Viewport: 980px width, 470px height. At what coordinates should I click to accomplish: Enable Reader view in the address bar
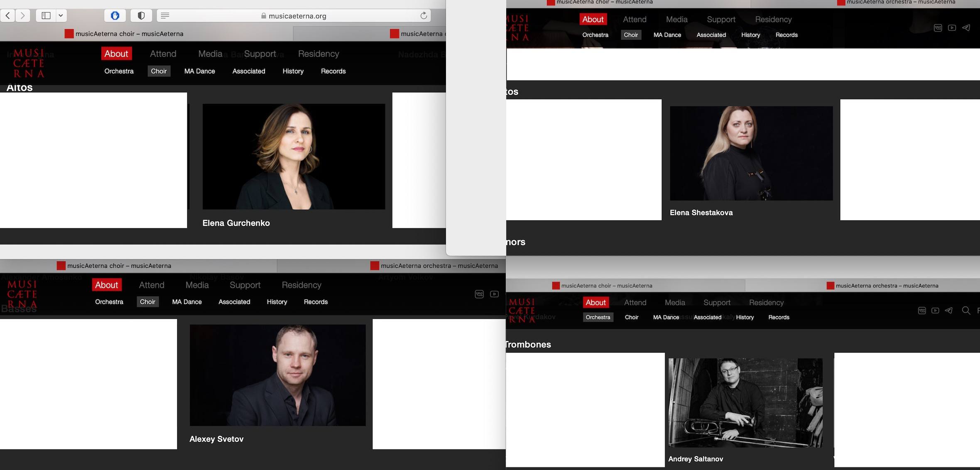[165, 16]
